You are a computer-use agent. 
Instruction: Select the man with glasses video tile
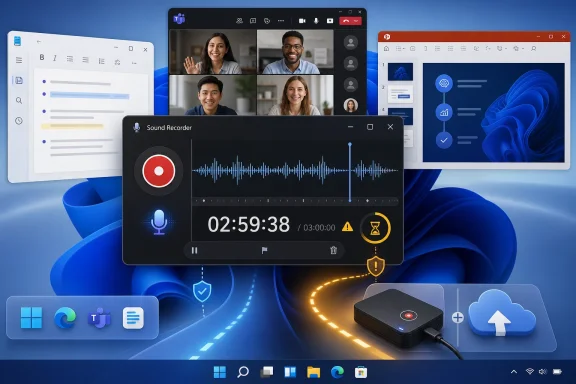pos(295,52)
